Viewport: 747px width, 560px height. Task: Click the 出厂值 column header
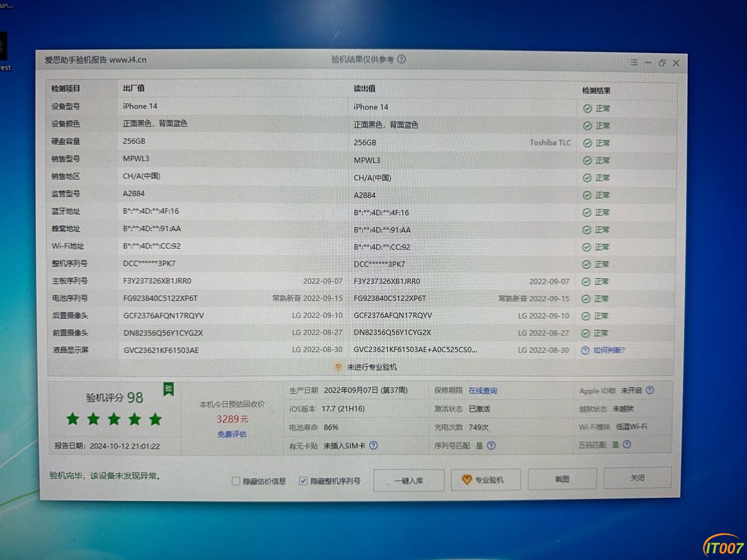(x=134, y=88)
